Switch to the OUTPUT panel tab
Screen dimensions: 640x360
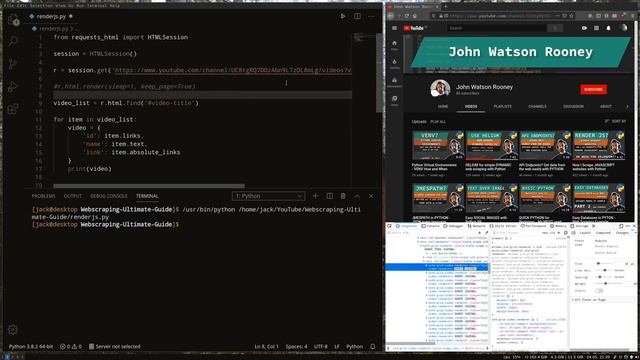[x=73, y=196]
